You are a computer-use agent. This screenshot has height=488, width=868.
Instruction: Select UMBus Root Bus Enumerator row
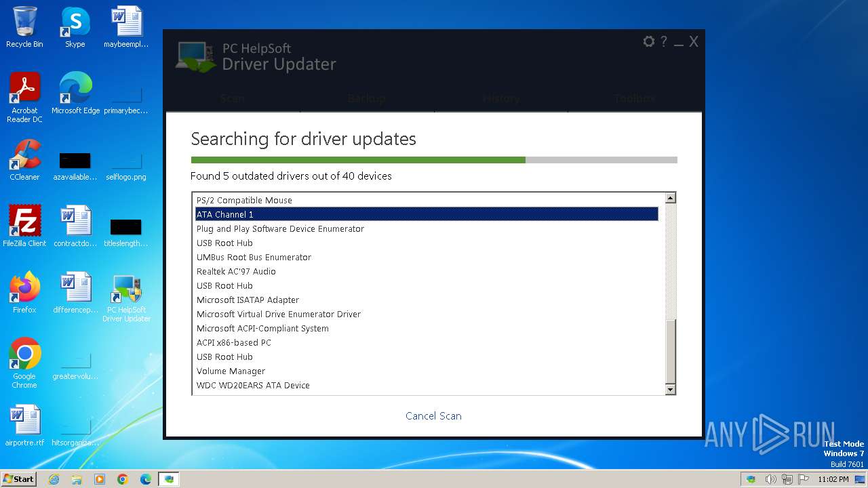click(427, 258)
